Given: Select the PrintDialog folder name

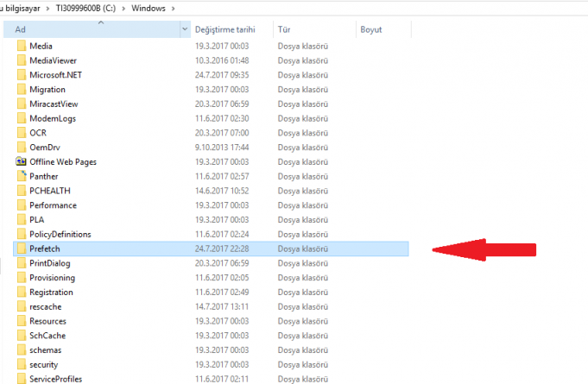Looking at the screenshot, I should point(50,263).
